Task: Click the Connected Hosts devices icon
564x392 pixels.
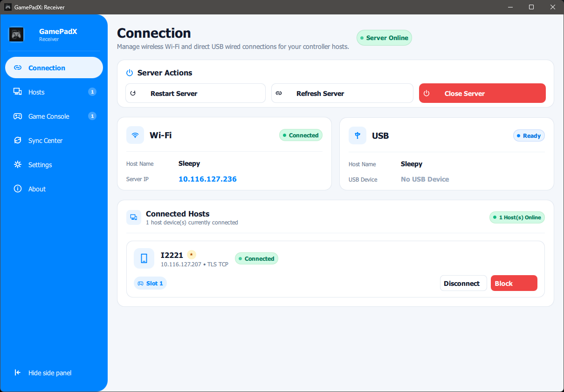Action: pos(134,217)
